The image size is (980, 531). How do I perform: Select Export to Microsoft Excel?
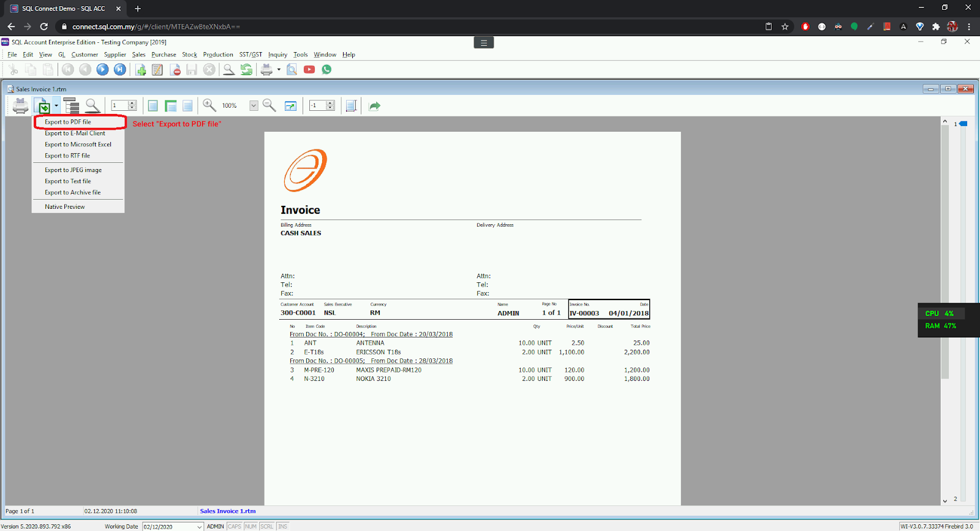pos(78,145)
